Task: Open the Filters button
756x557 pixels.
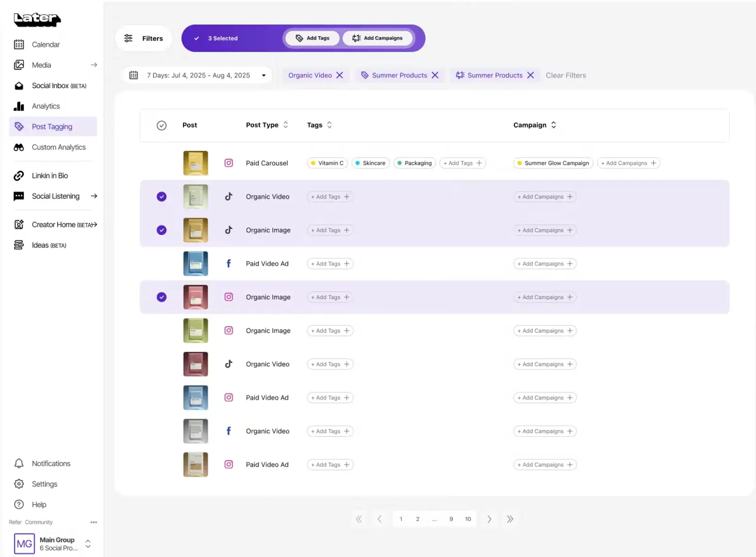Action: tap(144, 39)
